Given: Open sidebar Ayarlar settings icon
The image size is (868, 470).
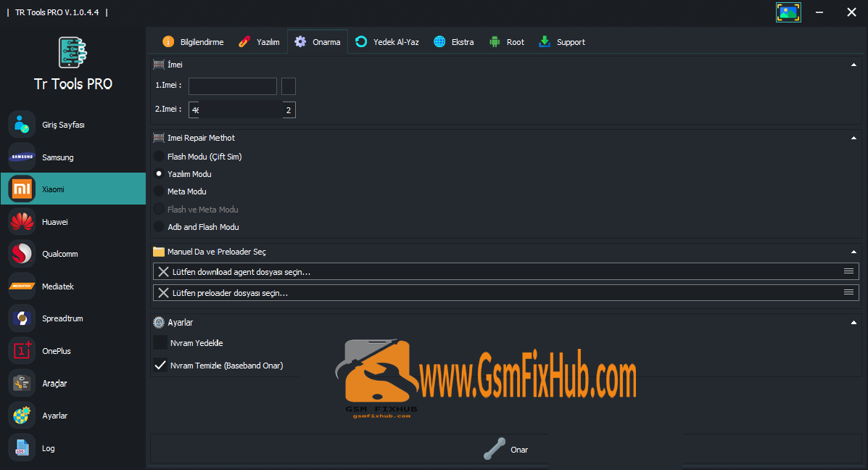Looking at the screenshot, I should coord(22,416).
